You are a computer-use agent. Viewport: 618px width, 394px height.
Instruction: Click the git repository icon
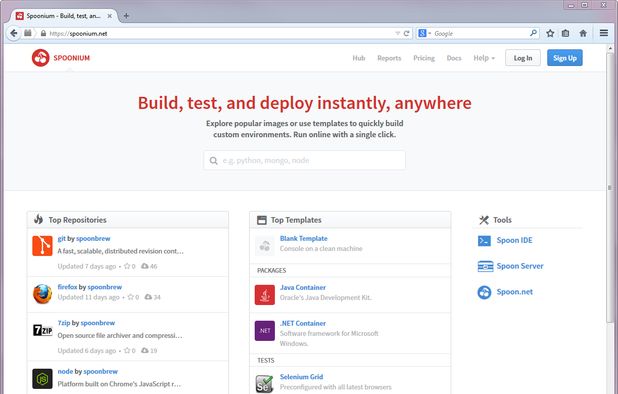[x=42, y=246]
